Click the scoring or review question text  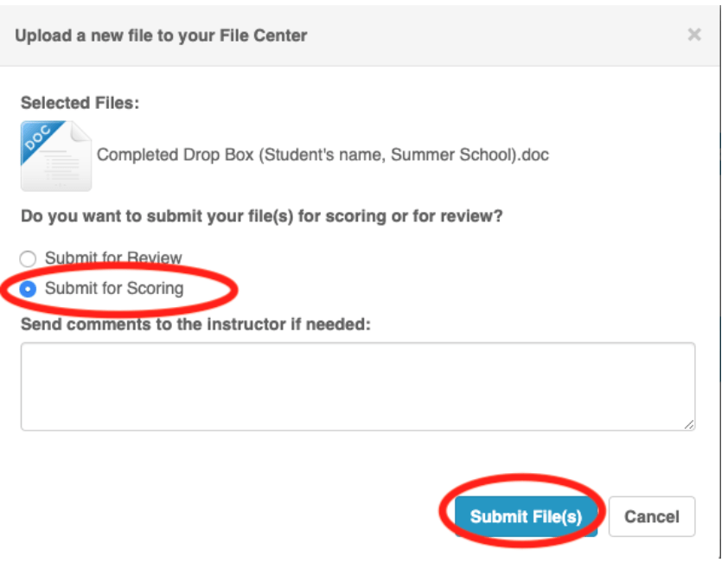261,216
